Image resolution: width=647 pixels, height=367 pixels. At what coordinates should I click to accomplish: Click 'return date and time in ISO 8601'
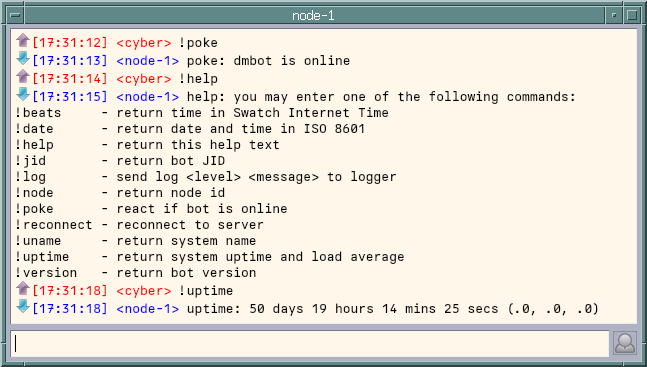(x=241, y=129)
